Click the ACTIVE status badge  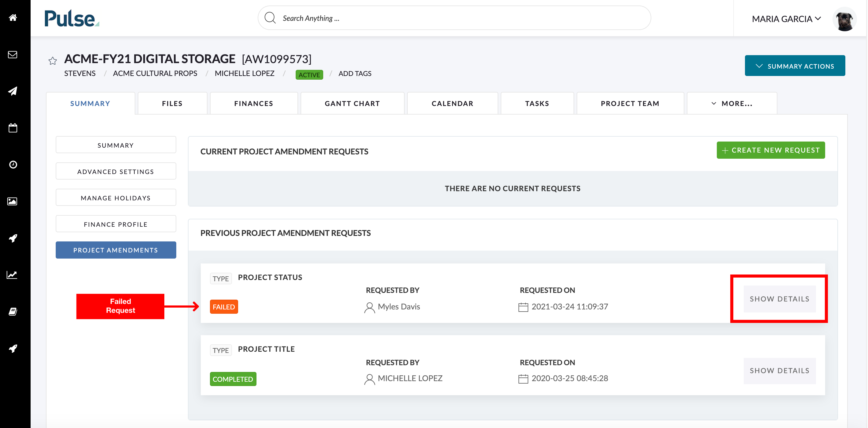(309, 74)
